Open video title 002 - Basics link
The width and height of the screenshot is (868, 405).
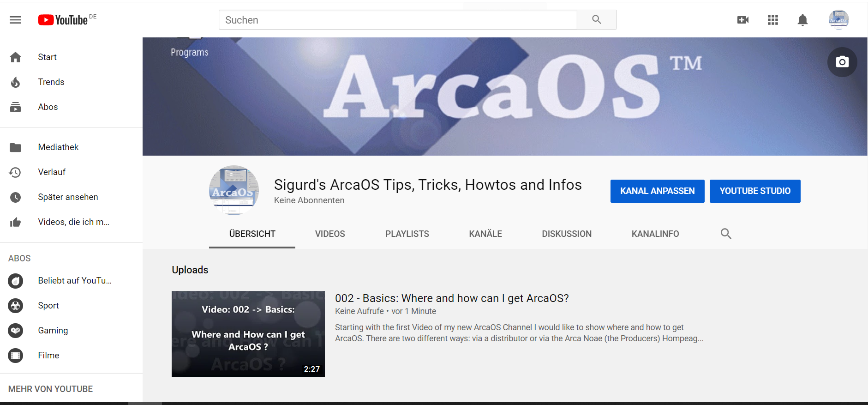(x=452, y=298)
